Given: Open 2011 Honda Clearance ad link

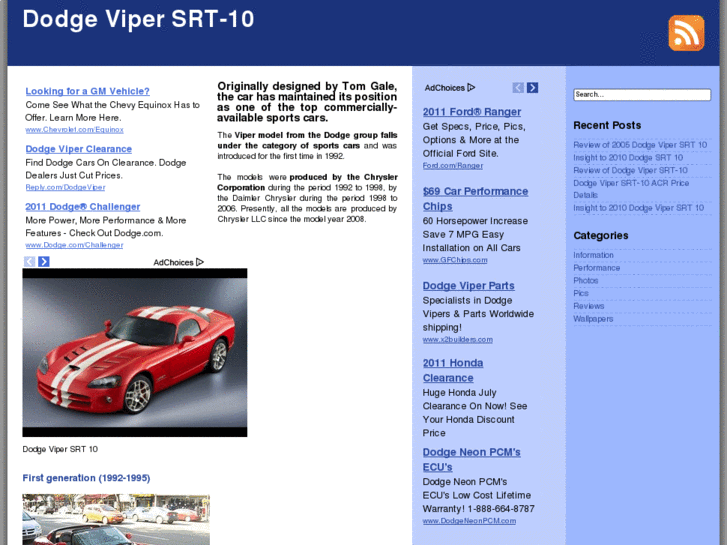Looking at the screenshot, I should (453, 370).
